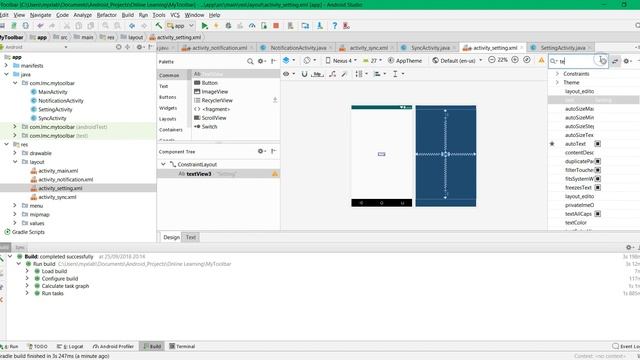The height and width of the screenshot is (360, 640).
Task: Open Palette settings gear icon
Action: 261,62
